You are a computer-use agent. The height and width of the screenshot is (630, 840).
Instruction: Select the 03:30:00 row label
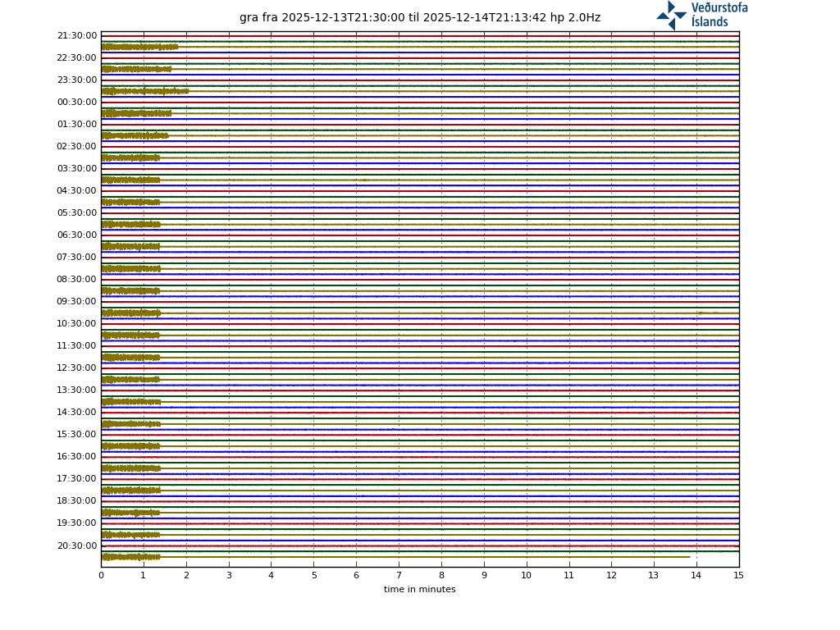(77, 169)
